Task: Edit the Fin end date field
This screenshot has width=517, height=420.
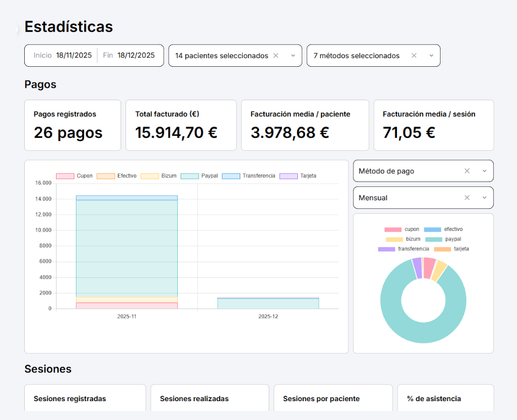Action: 136,55
